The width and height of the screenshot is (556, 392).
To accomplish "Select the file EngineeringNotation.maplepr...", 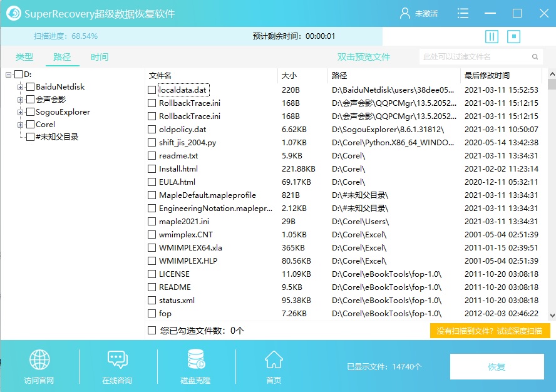I will click(x=215, y=209).
